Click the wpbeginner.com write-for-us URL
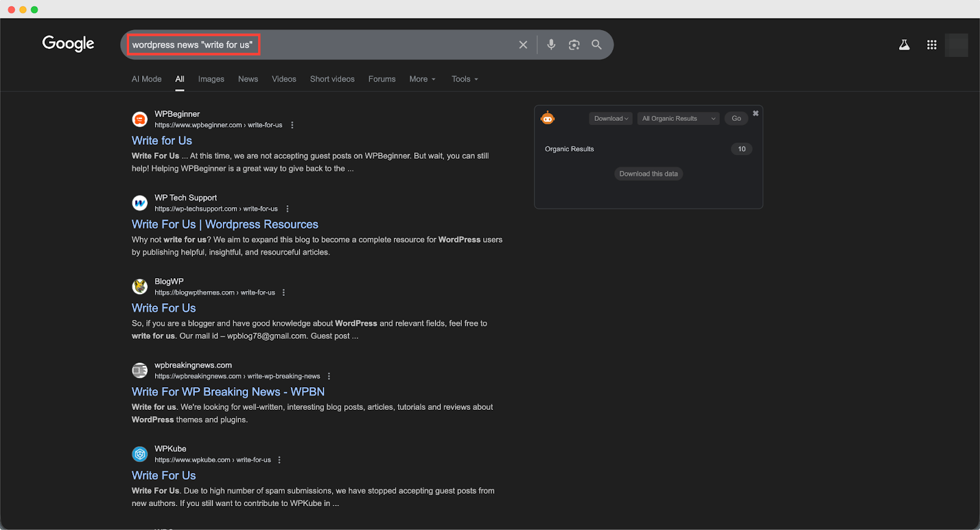This screenshot has width=980, height=530. 218,125
